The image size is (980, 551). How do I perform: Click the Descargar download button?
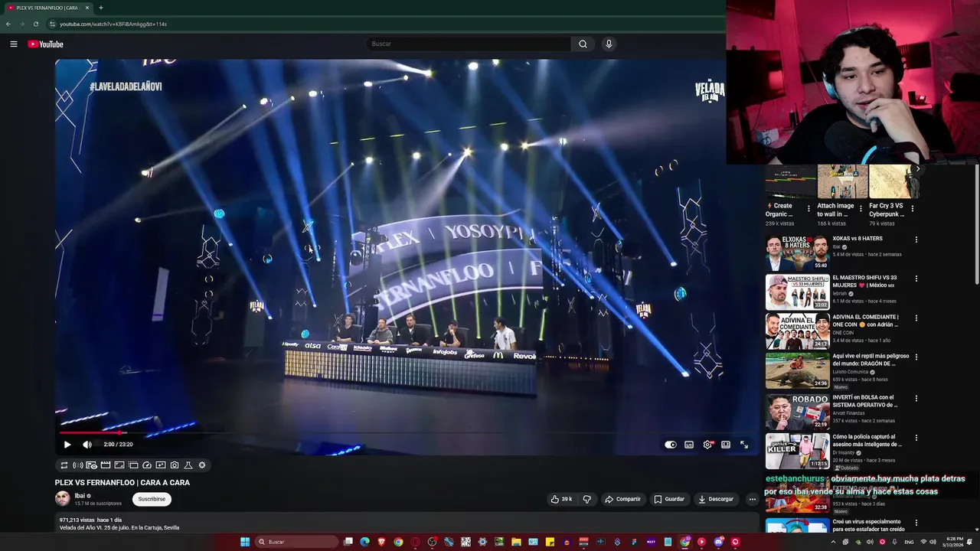click(716, 499)
